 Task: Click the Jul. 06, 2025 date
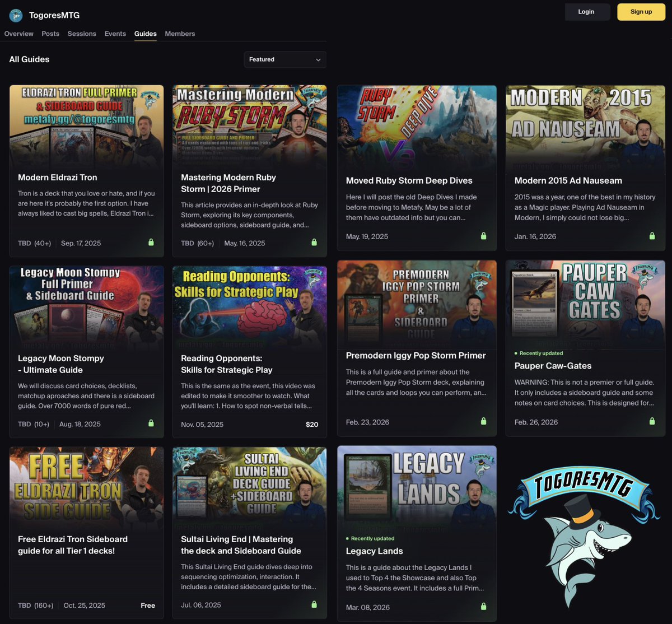[x=201, y=605]
